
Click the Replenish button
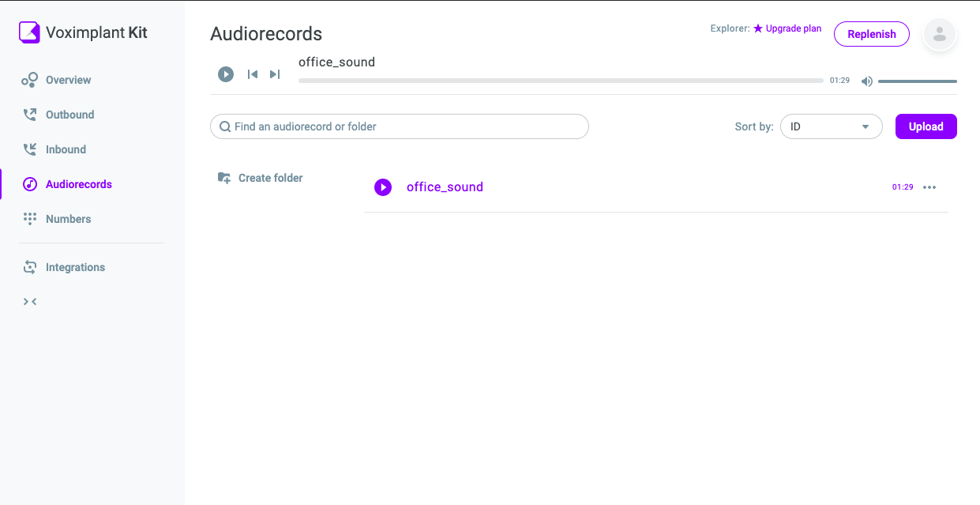872,34
